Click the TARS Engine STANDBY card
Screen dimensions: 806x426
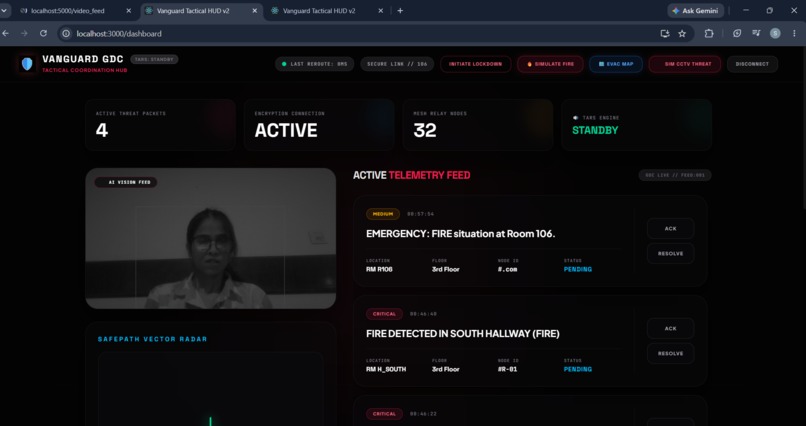[637, 124]
